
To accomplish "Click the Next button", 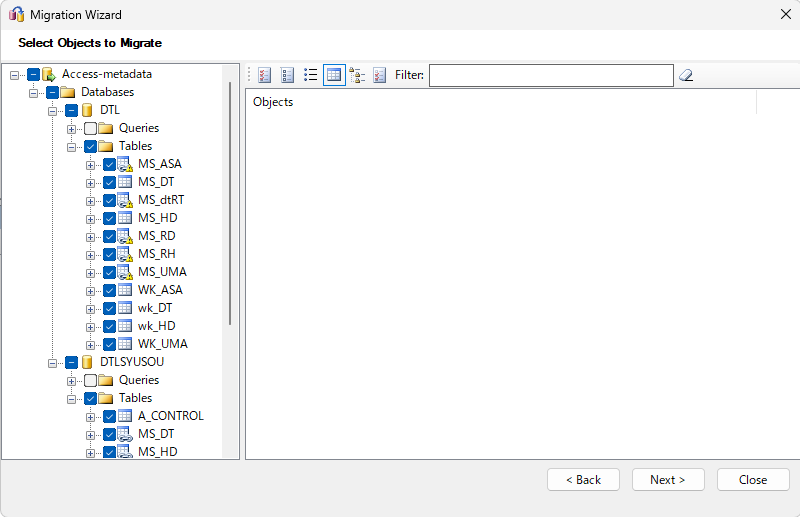I will 668,480.
